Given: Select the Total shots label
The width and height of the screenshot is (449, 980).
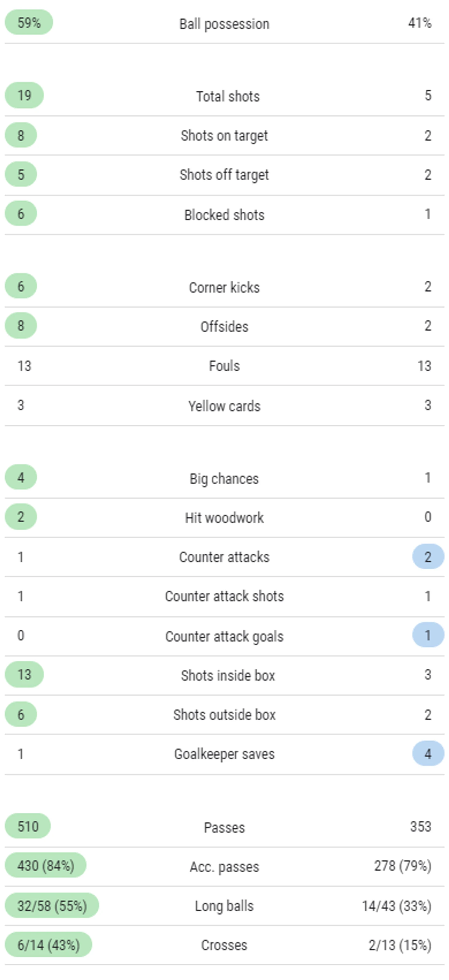Looking at the screenshot, I should 228,96.
